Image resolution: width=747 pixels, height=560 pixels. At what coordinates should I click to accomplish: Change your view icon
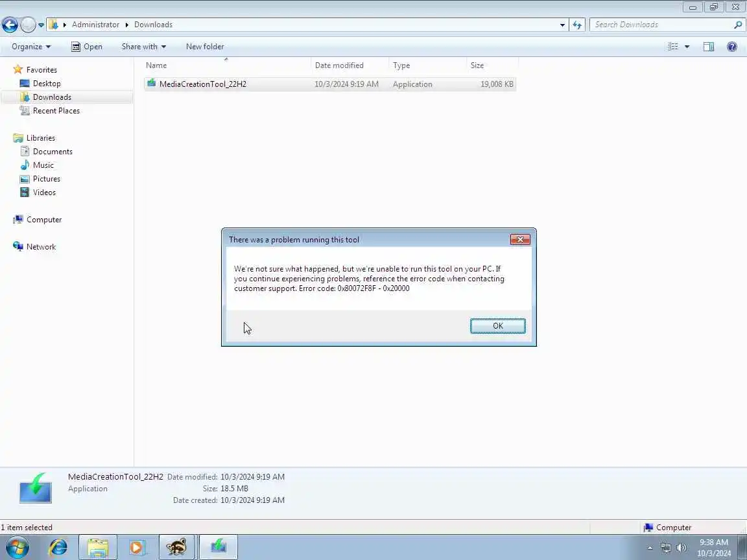tap(672, 47)
